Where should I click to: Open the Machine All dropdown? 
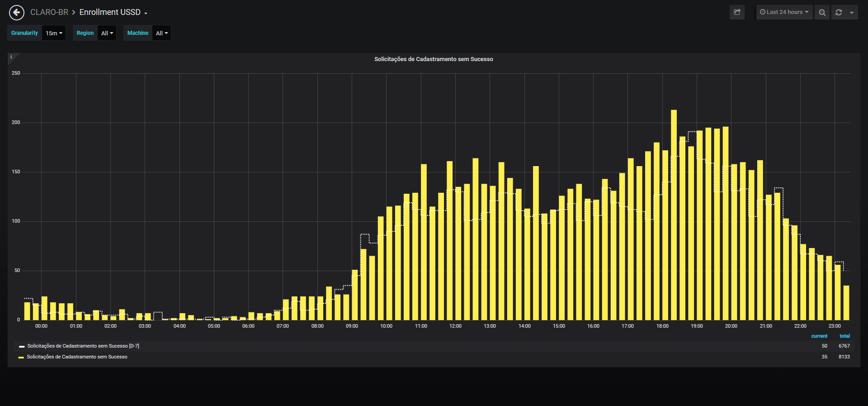[162, 33]
